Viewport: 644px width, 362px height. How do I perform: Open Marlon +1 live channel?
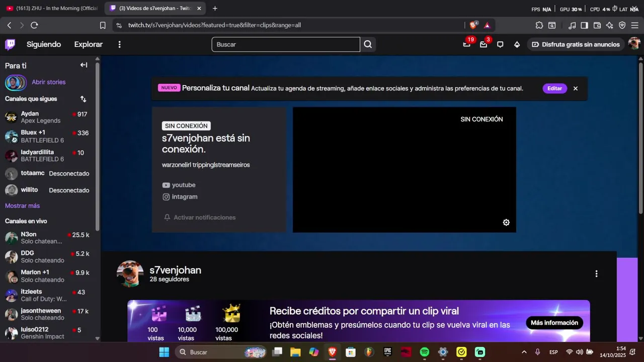pyautogui.click(x=48, y=276)
